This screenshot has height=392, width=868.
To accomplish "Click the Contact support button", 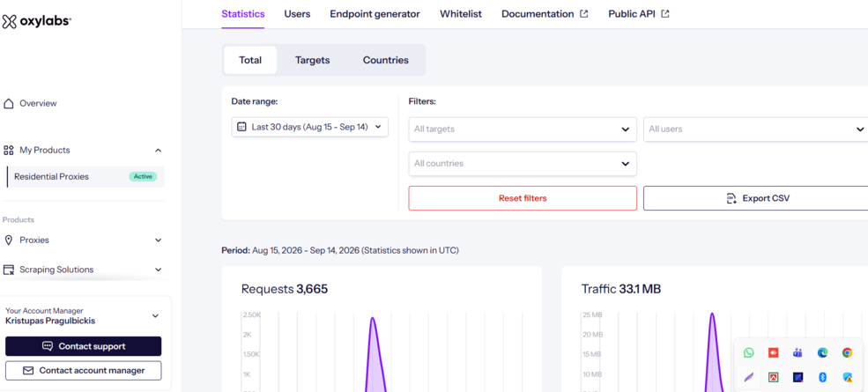I will pos(84,346).
